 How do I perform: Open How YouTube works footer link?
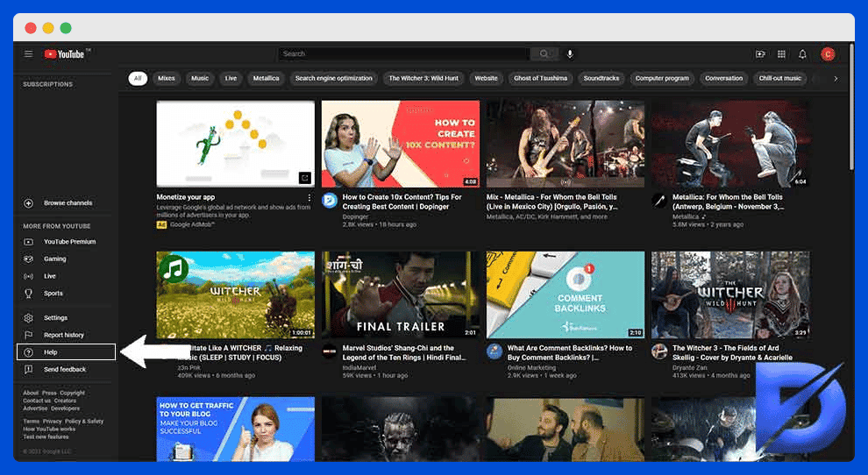tap(49, 429)
